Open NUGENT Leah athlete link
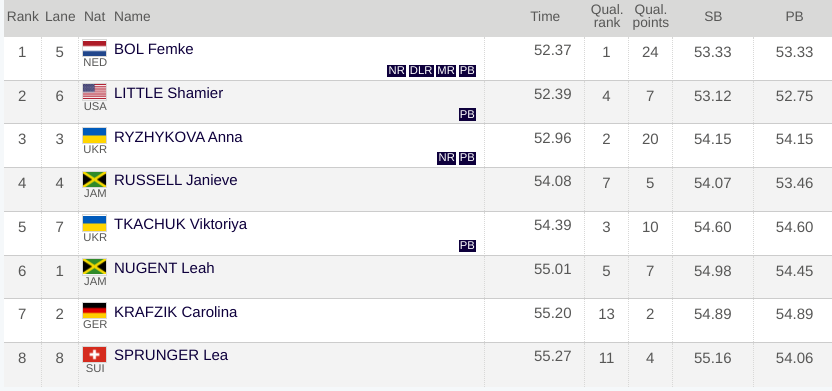Viewport: 832px width, 391px height. point(164,268)
